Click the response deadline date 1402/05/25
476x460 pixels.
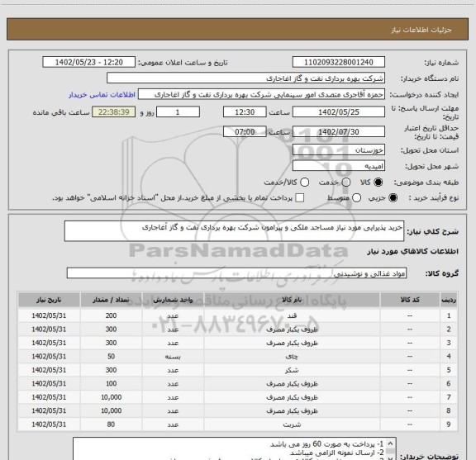339,112
